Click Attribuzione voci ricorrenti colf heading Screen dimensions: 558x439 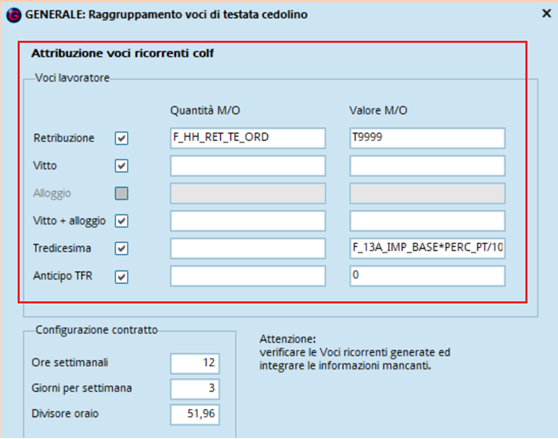pos(122,53)
